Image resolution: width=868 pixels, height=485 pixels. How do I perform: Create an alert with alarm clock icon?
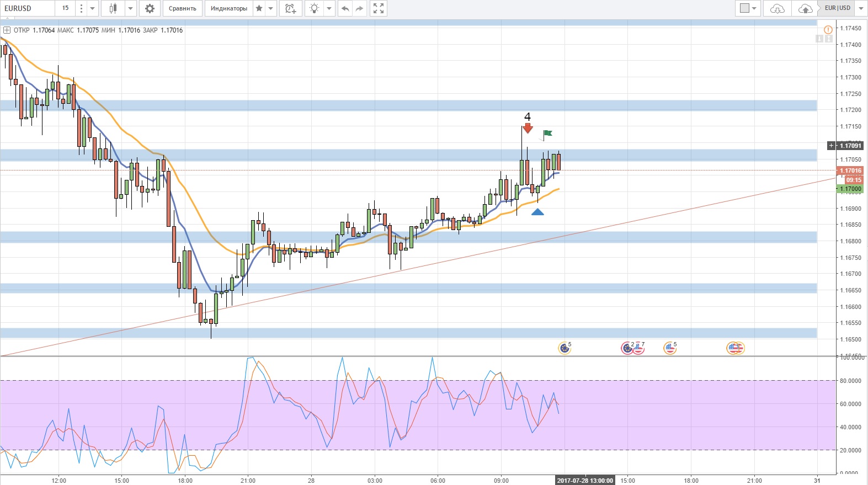pos(291,8)
